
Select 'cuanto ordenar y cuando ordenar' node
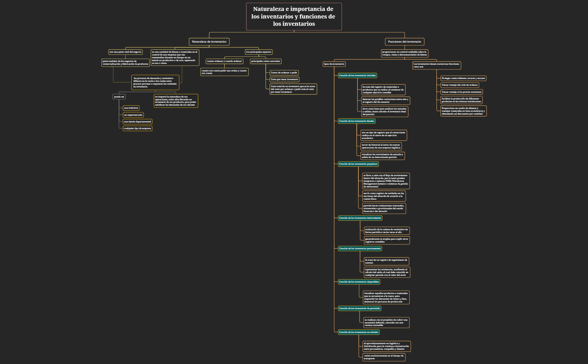224,61
